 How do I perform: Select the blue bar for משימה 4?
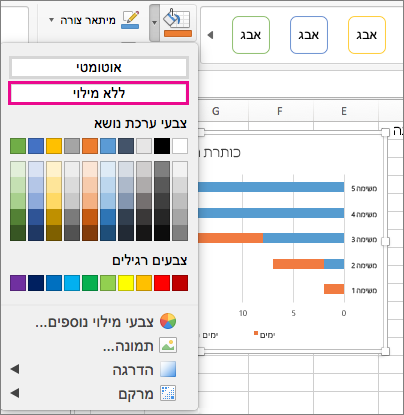pos(271,213)
